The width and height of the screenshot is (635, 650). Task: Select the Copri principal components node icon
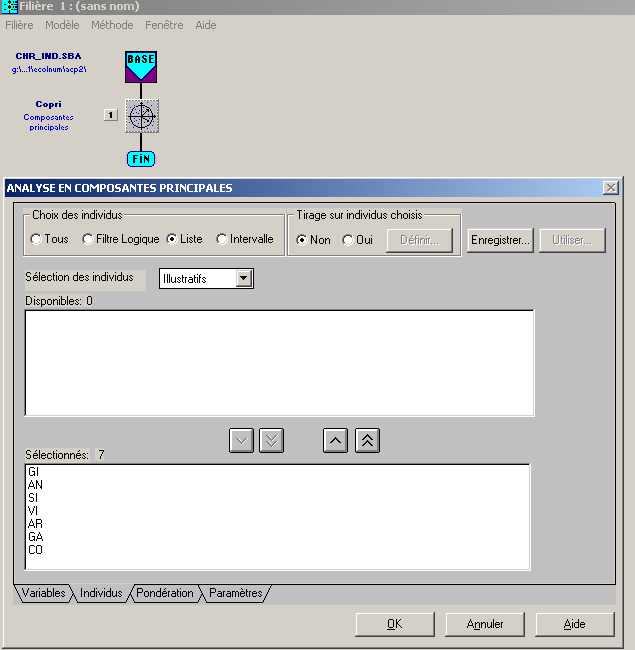142,116
